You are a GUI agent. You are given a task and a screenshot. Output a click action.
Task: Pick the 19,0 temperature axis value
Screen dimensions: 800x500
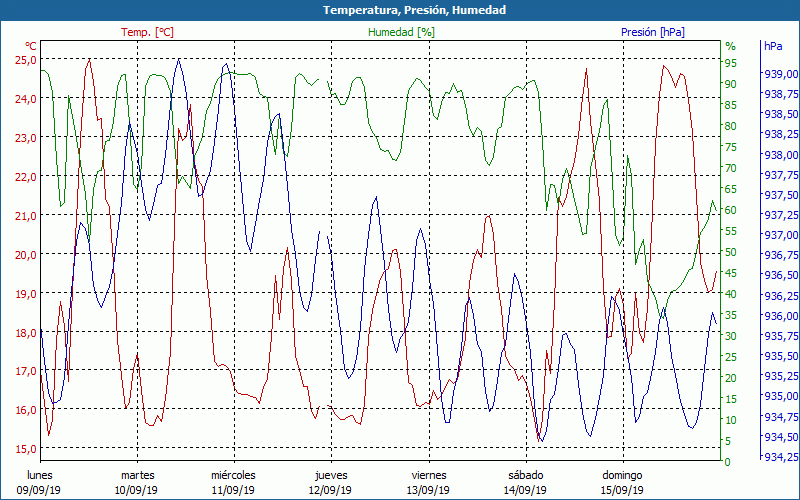[x=27, y=293]
